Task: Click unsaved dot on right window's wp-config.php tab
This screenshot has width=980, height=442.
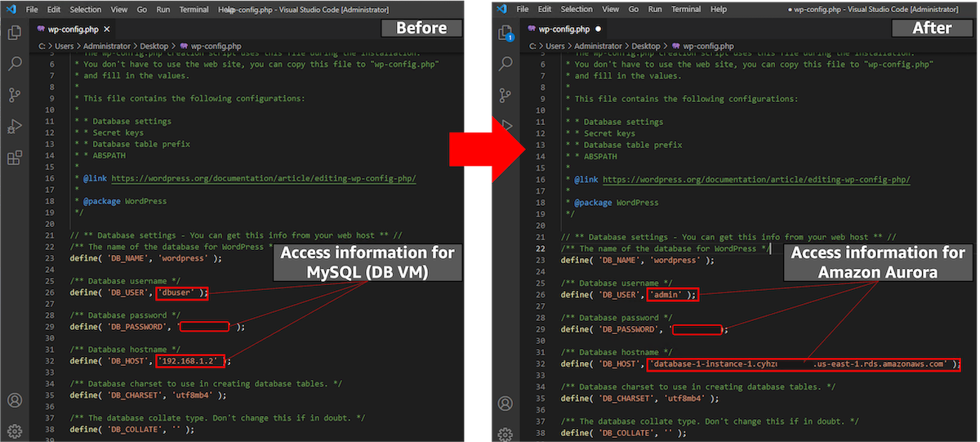Action: point(598,29)
